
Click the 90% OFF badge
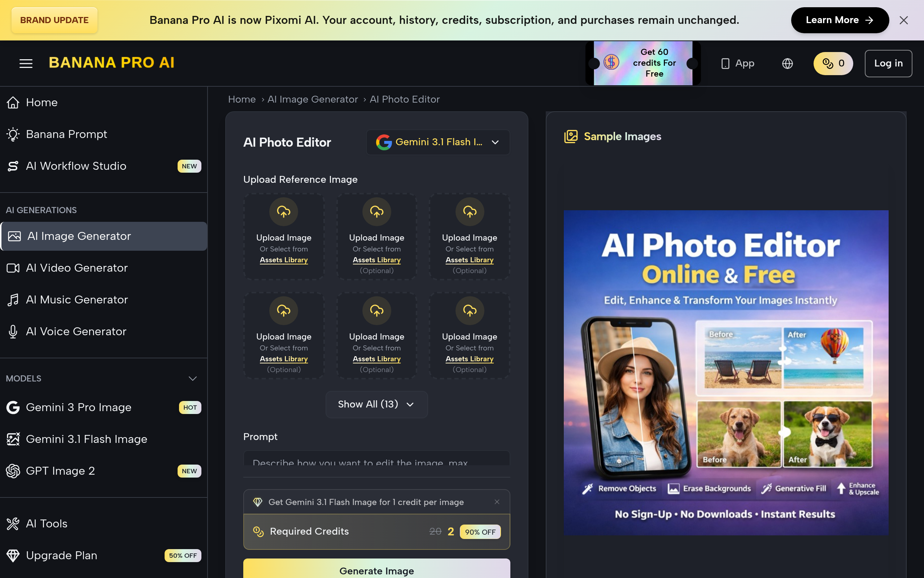pos(480,532)
